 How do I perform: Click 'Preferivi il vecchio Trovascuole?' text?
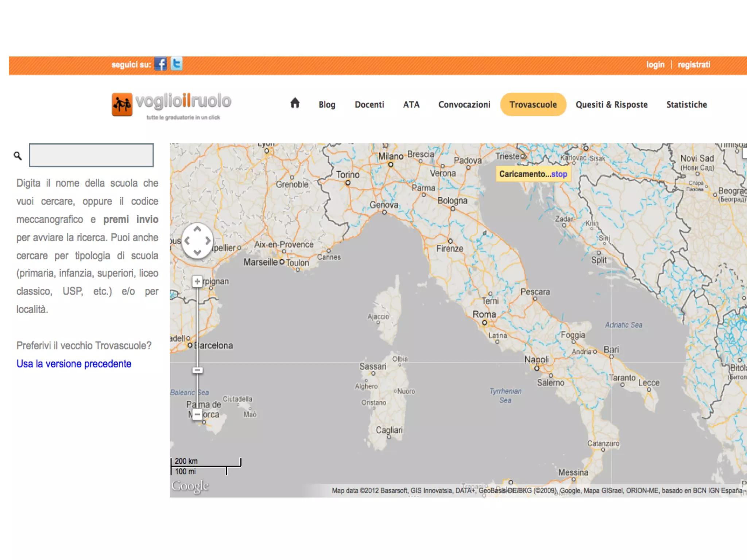(84, 346)
